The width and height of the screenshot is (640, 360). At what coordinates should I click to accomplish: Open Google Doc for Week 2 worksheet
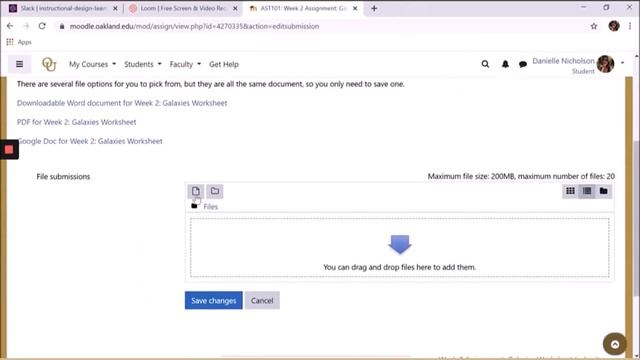(x=90, y=141)
